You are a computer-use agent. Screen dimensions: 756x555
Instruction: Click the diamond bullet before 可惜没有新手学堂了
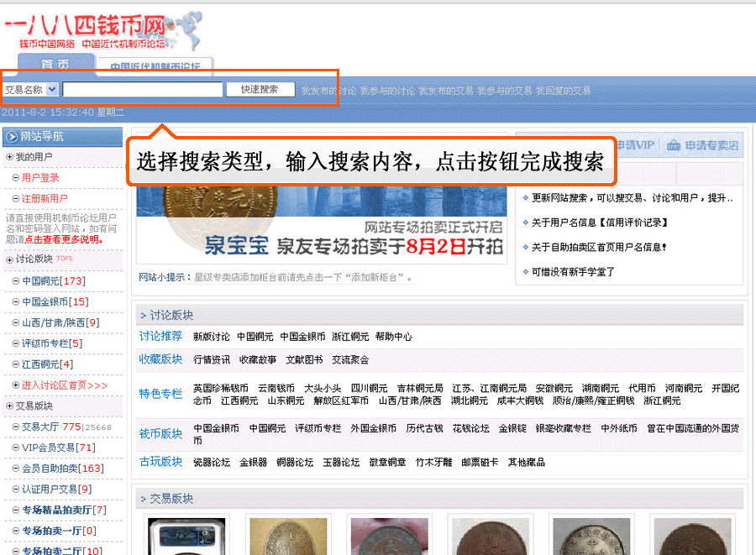tap(525, 272)
